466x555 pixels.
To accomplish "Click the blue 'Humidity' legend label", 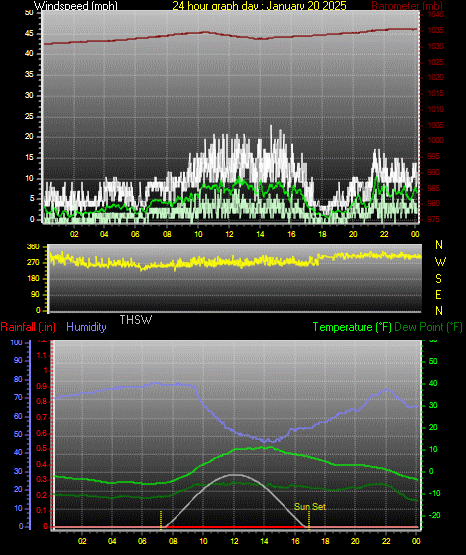I will (86, 327).
